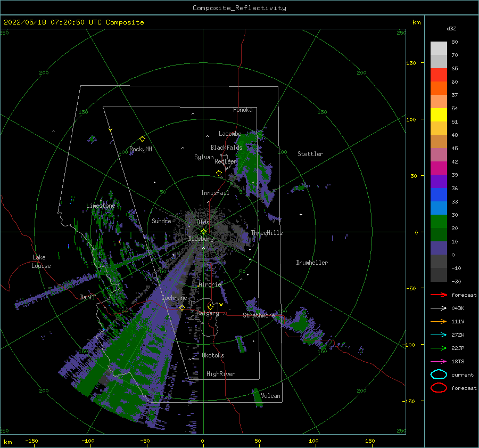Click the Drumheller label
This screenshot has height=448, width=479.
(312, 263)
